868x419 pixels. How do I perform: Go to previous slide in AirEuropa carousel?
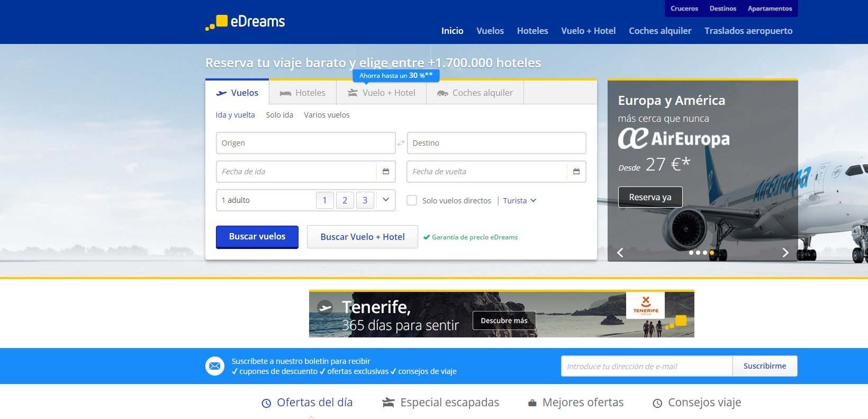620,253
